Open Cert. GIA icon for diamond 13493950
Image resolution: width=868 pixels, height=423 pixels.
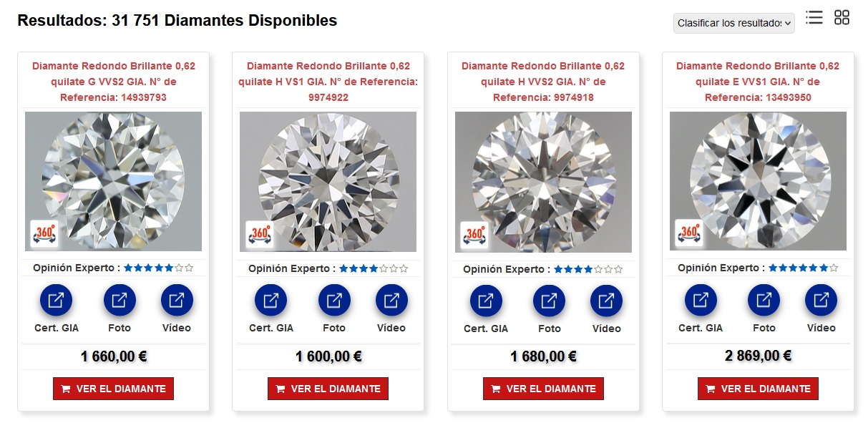(700, 300)
